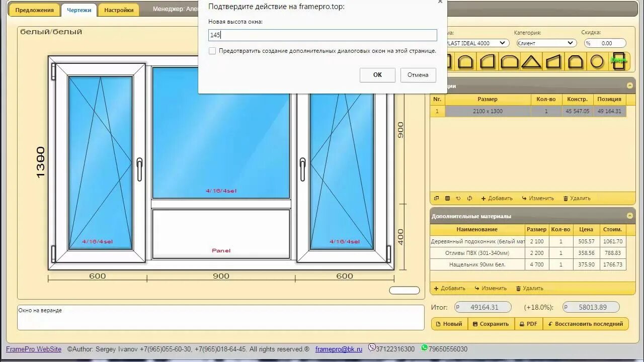Click the Констр. column header
644x362 pixels.
point(577,100)
